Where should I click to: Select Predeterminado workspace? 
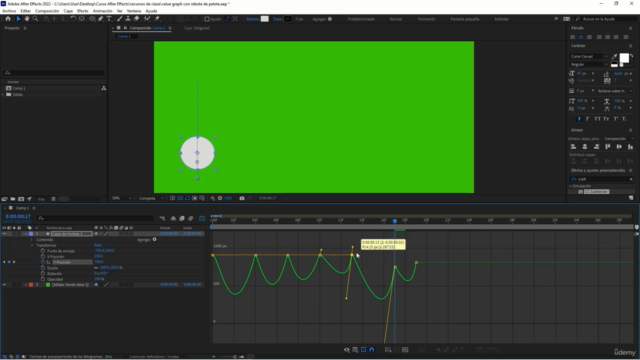click(361, 19)
